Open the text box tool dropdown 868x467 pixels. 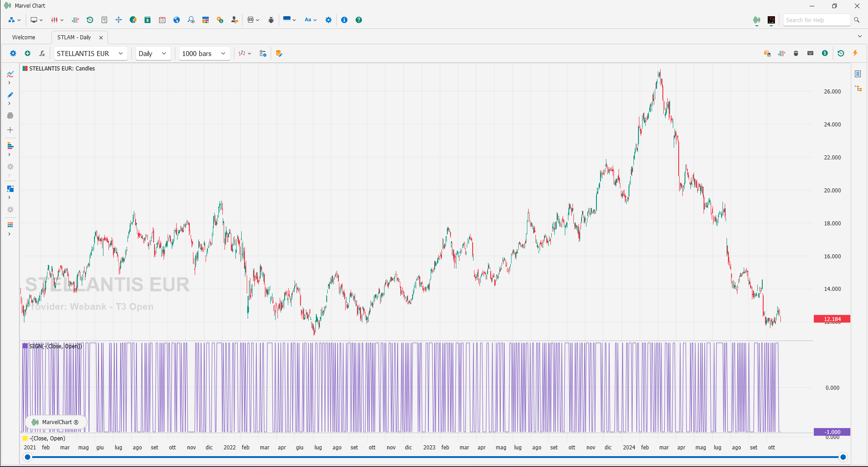[253, 20]
